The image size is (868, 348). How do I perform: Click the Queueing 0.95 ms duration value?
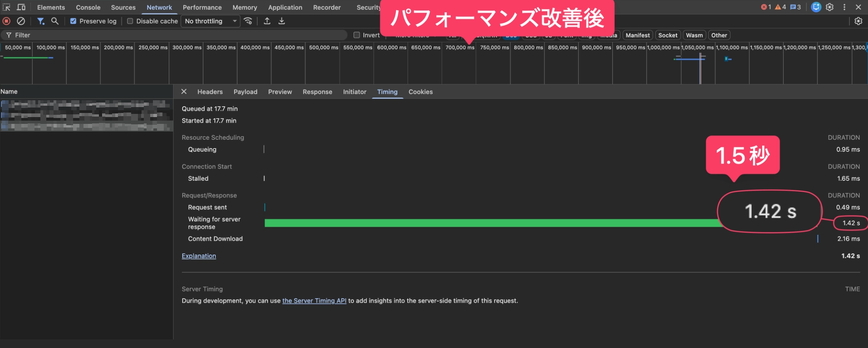[848, 149]
